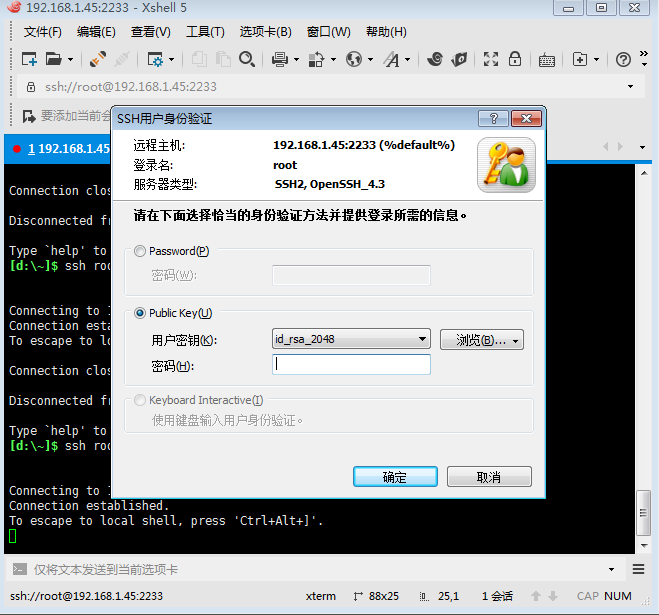Screen dimensions: 659x615
Task: Click the 取消 button
Action: (489, 477)
